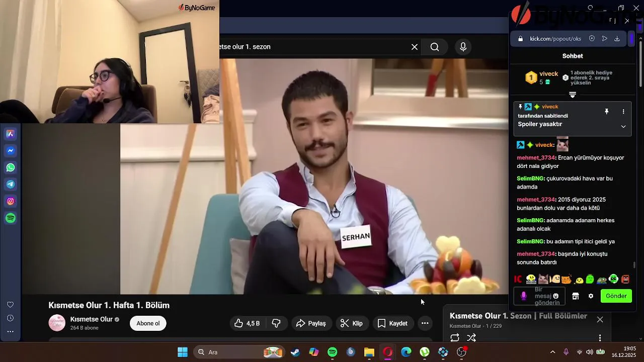The width and height of the screenshot is (644, 362).
Task: Open chat settings gear icon
Action: [591, 296]
